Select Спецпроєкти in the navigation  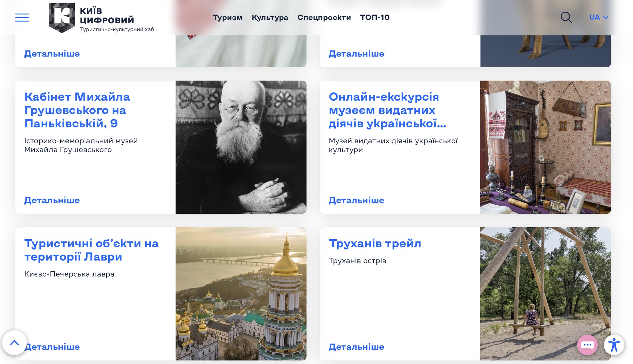point(324,18)
